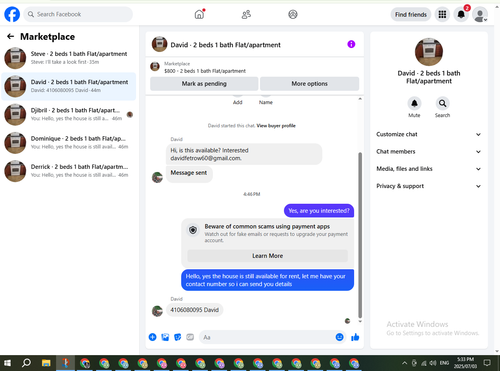Click Find friends button

pyautogui.click(x=411, y=14)
